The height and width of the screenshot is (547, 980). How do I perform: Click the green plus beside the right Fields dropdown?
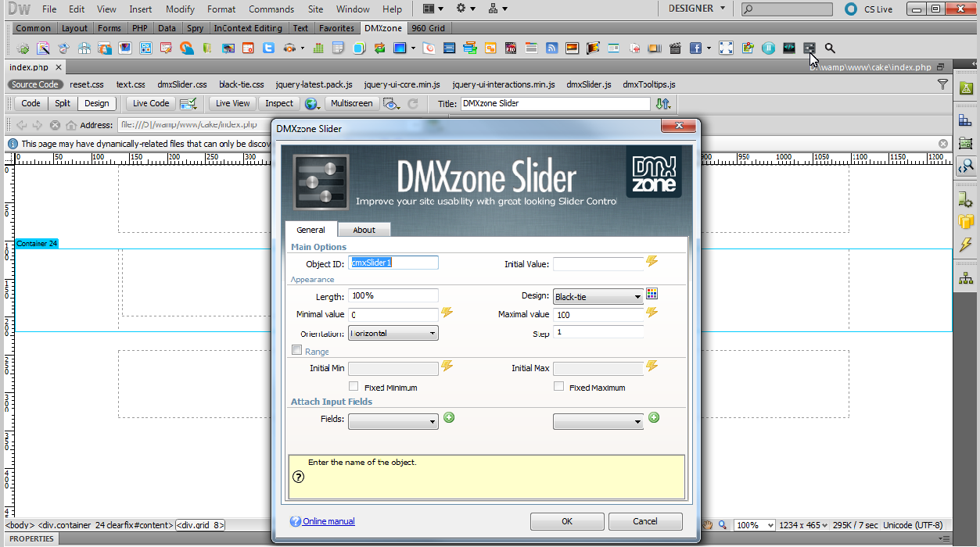click(x=654, y=417)
